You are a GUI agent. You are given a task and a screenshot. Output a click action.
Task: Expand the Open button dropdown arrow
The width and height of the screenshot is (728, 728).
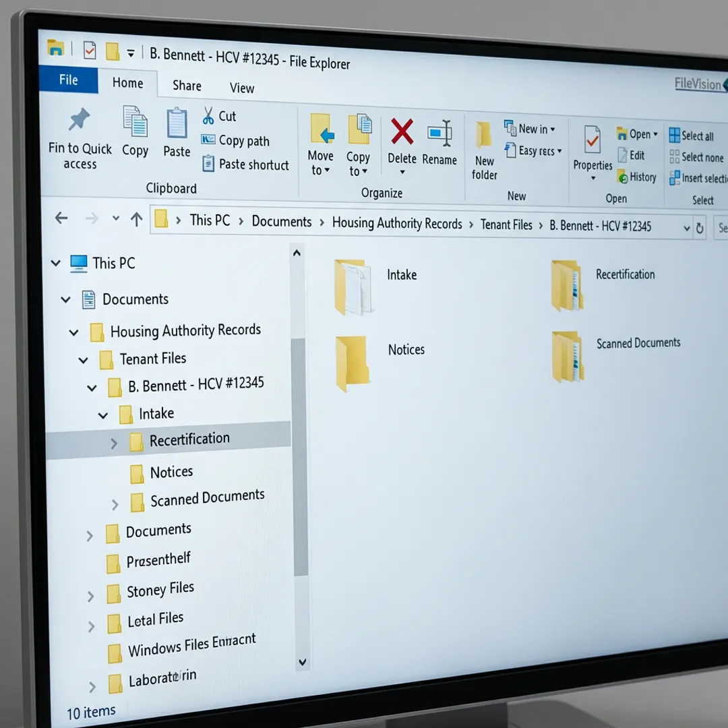(x=655, y=135)
